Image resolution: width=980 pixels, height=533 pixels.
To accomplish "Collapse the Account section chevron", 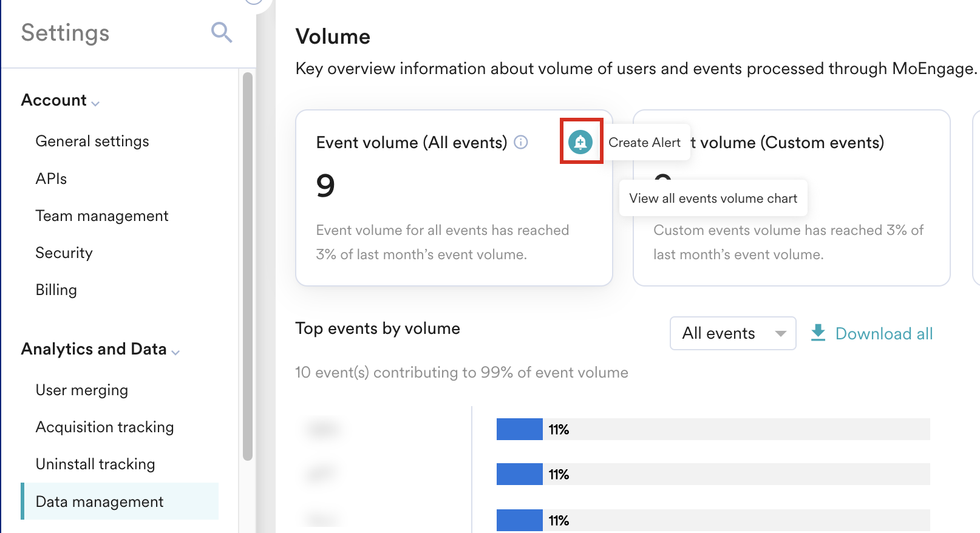I will pyautogui.click(x=95, y=103).
